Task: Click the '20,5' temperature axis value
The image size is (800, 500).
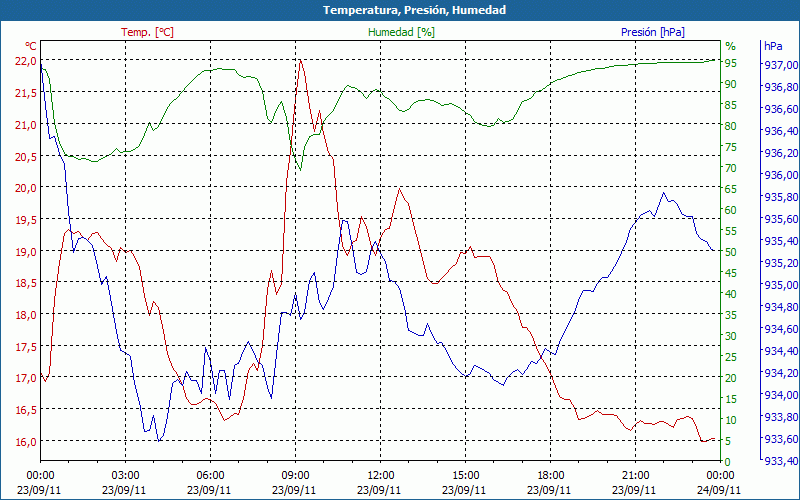Action: point(26,156)
